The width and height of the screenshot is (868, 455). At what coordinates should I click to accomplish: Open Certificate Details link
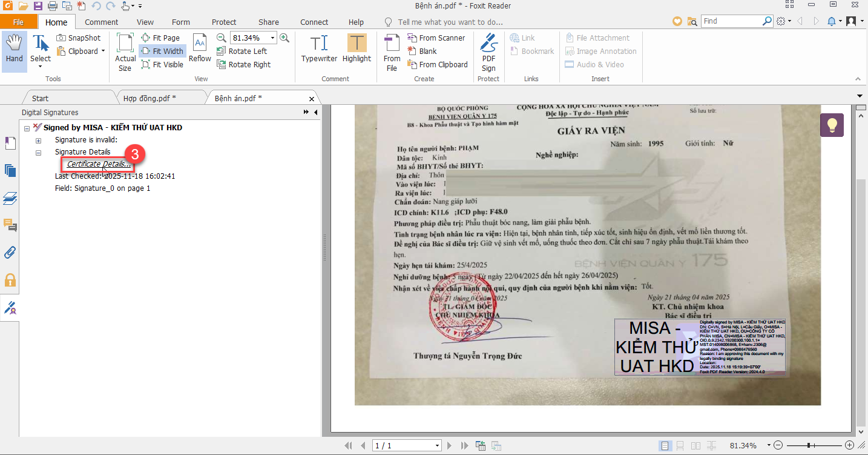coord(99,164)
